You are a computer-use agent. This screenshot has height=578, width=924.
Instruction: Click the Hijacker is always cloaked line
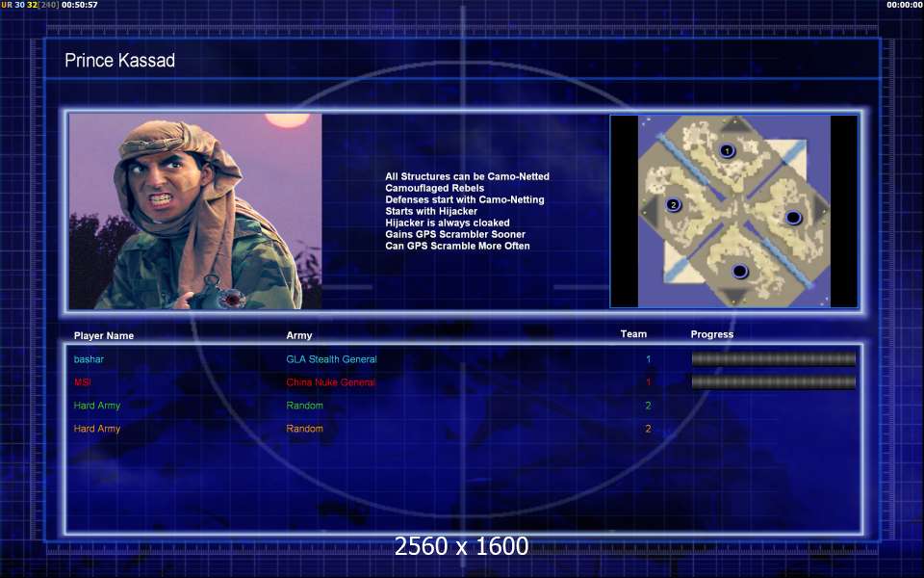(x=448, y=223)
